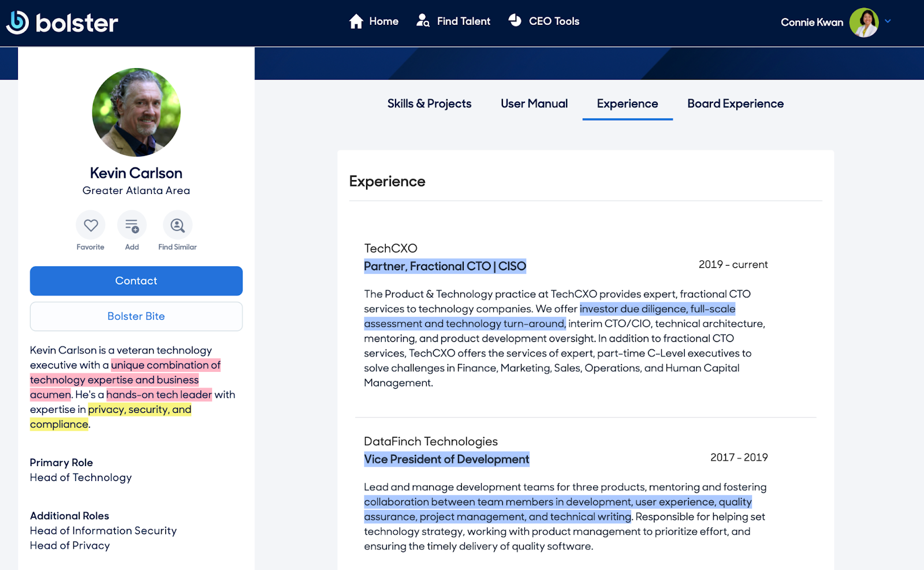
Task: Click the Head of Information Security text
Action: (103, 531)
